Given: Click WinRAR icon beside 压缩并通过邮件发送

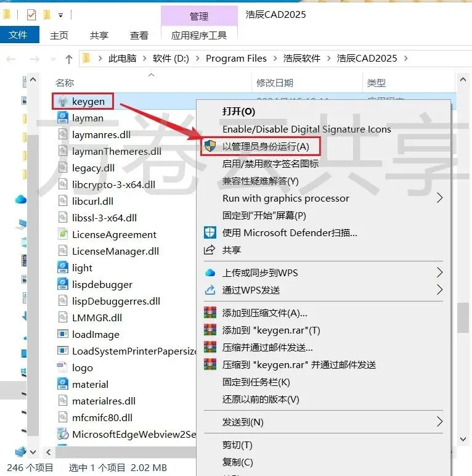Looking at the screenshot, I should tap(210, 347).
